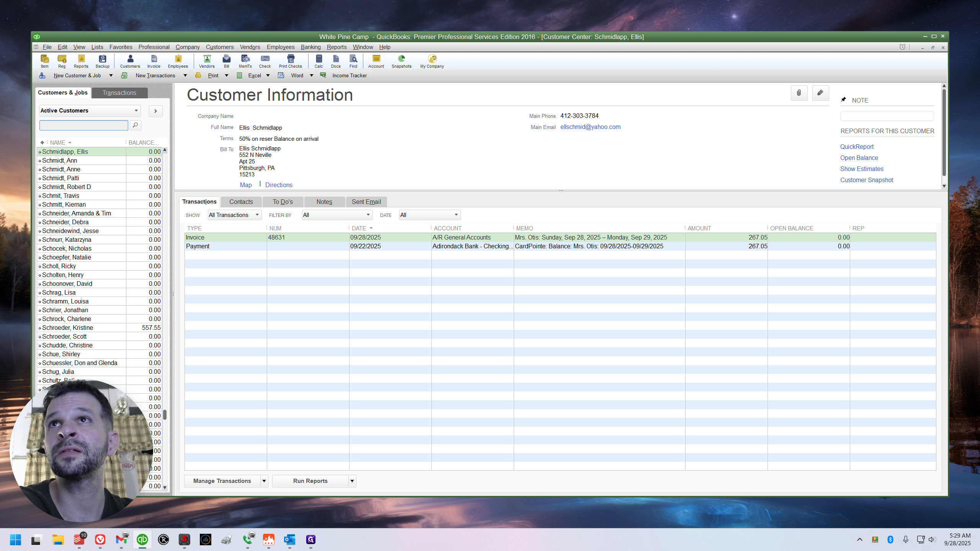Click the customer's email address link
The width and height of the screenshot is (980, 551).
(x=590, y=127)
